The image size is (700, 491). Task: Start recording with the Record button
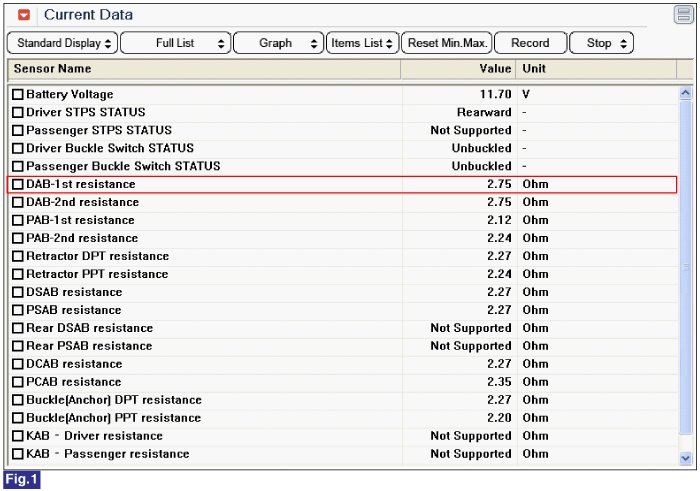coord(529,43)
